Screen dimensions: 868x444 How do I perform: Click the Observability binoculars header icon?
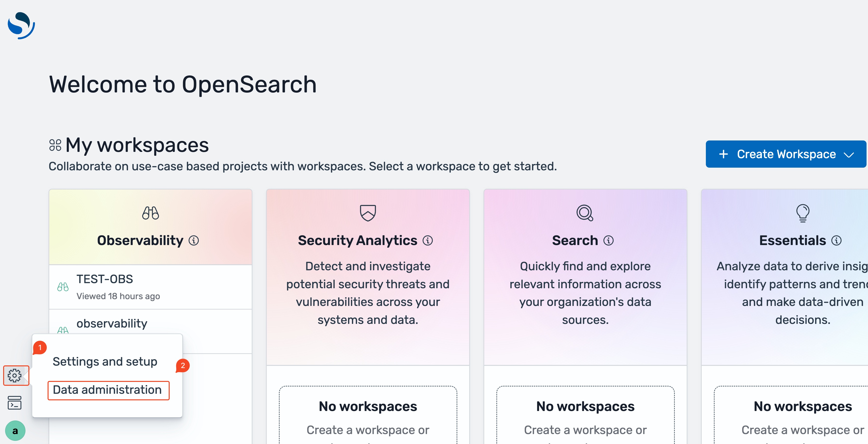coord(150,213)
